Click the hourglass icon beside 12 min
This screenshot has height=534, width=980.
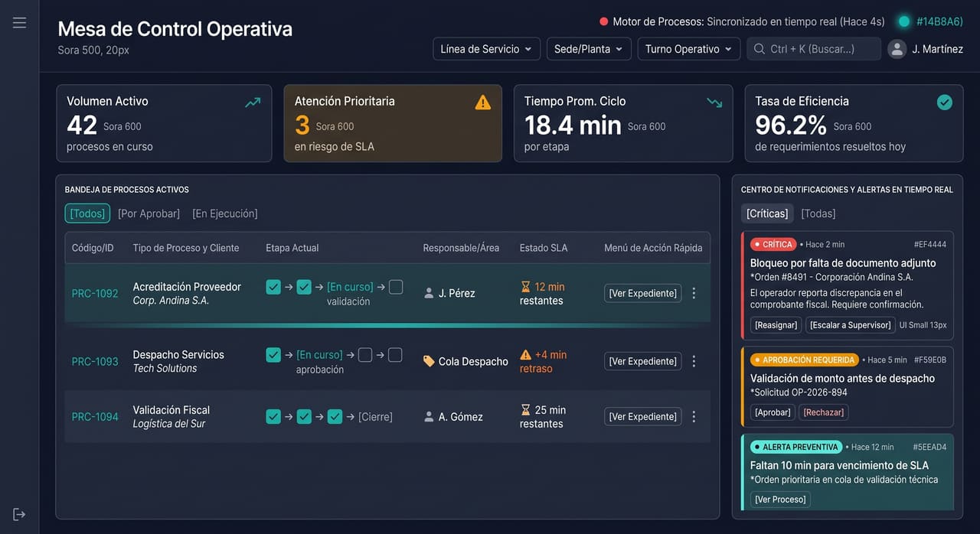click(x=525, y=287)
